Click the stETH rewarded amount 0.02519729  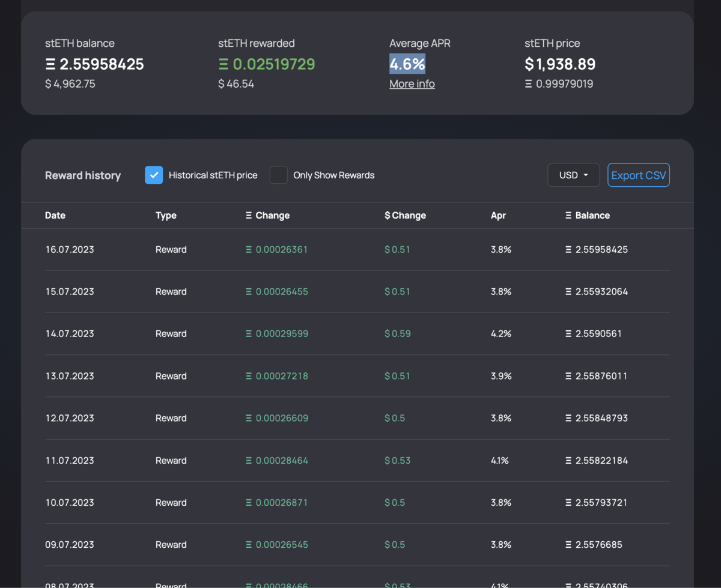coord(267,64)
